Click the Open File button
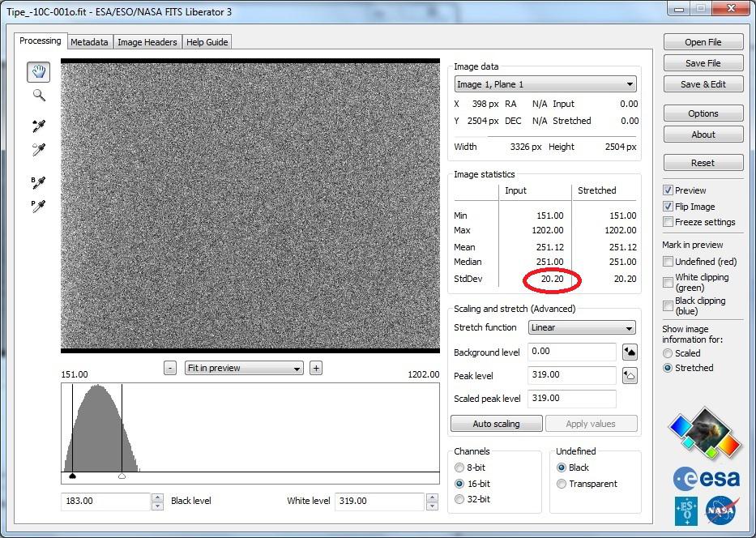 (703, 42)
